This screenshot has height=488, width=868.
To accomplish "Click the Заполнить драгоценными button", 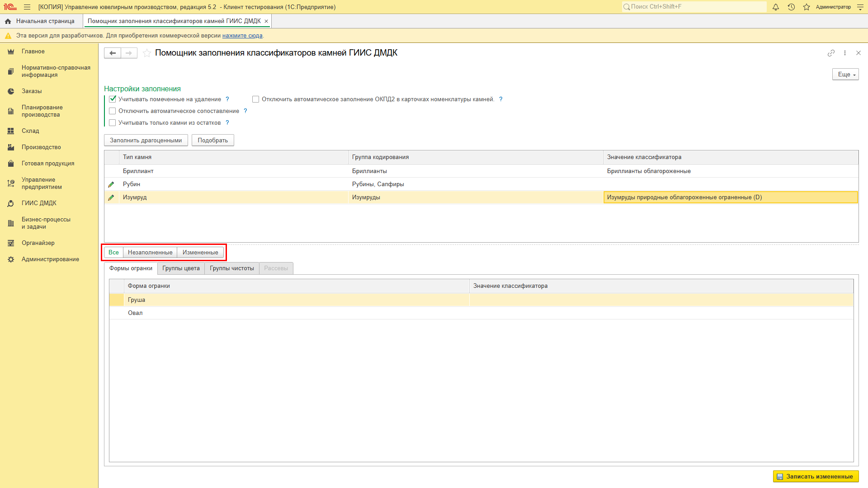I will pos(146,141).
